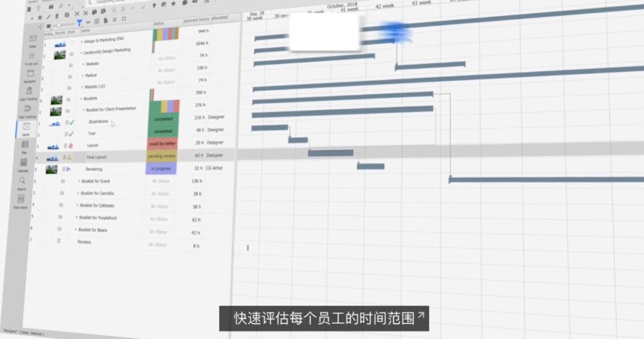Image resolution: width=644 pixels, height=339 pixels.
Task: Click the allocated column header
Action: (219, 18)
